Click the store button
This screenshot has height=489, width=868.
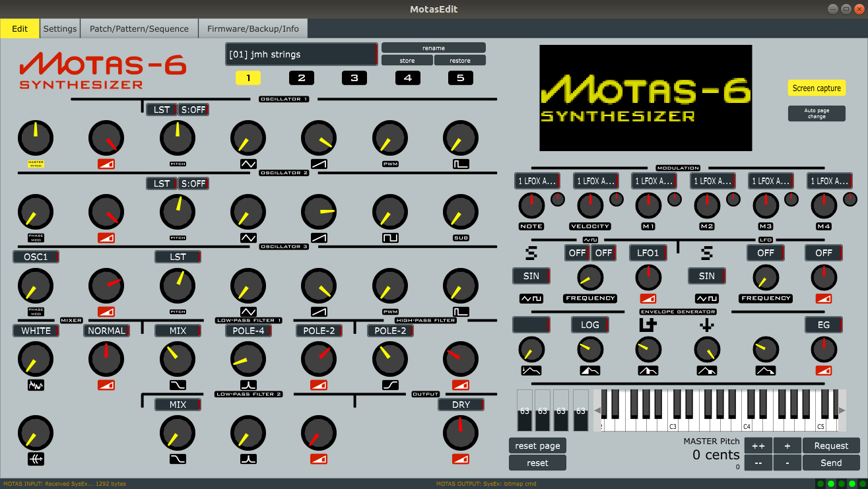tap(407, 61)
